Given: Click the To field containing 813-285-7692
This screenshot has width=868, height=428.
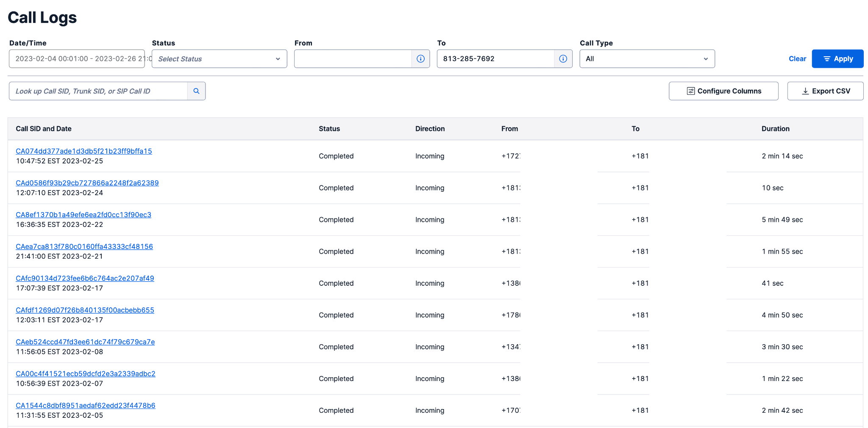Looking at the screenshot, I should pyautogui.click(x=495, y=59).
